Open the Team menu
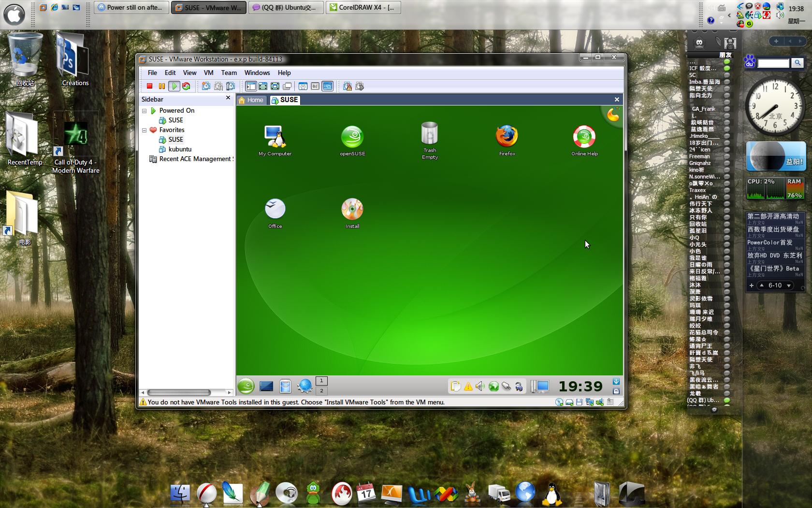 pos(229,73)
